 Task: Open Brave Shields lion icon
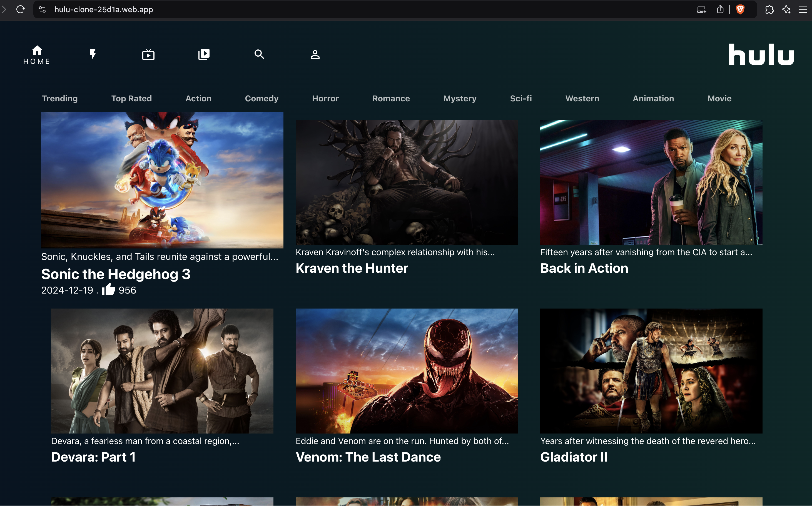(740, 9)
